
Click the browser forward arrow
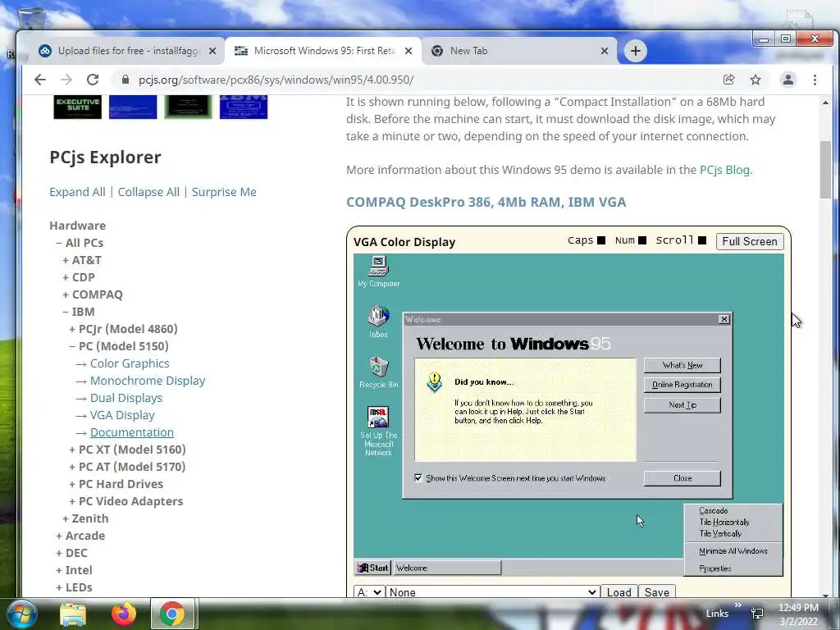(66, 80)
